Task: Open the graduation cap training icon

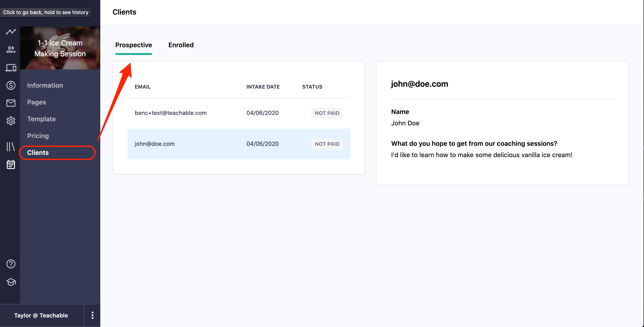Action: click(11, 282)
